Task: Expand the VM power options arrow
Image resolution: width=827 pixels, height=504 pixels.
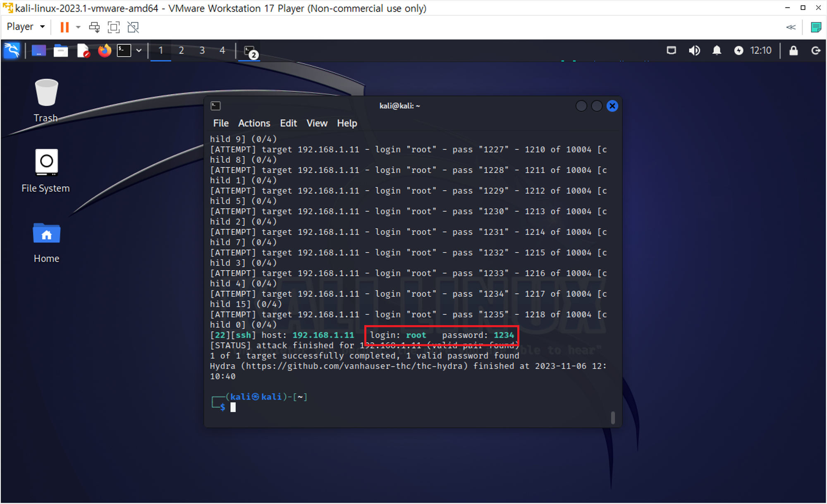Action: pyautogui.click(x=78, y=27)
